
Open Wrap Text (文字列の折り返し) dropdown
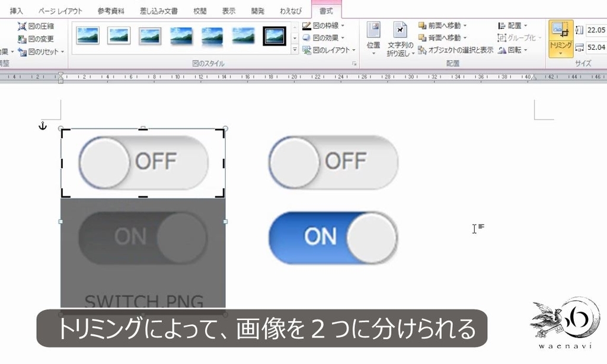pos(400,39)
